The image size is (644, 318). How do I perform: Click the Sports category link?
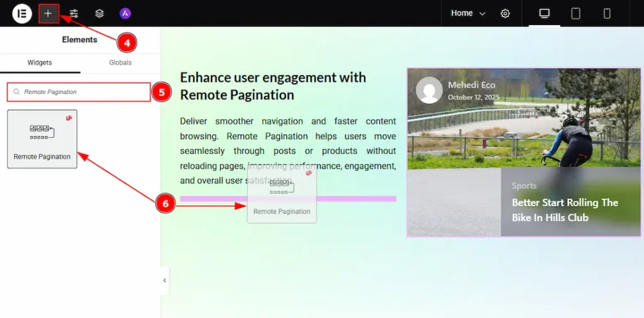(524, 186)
